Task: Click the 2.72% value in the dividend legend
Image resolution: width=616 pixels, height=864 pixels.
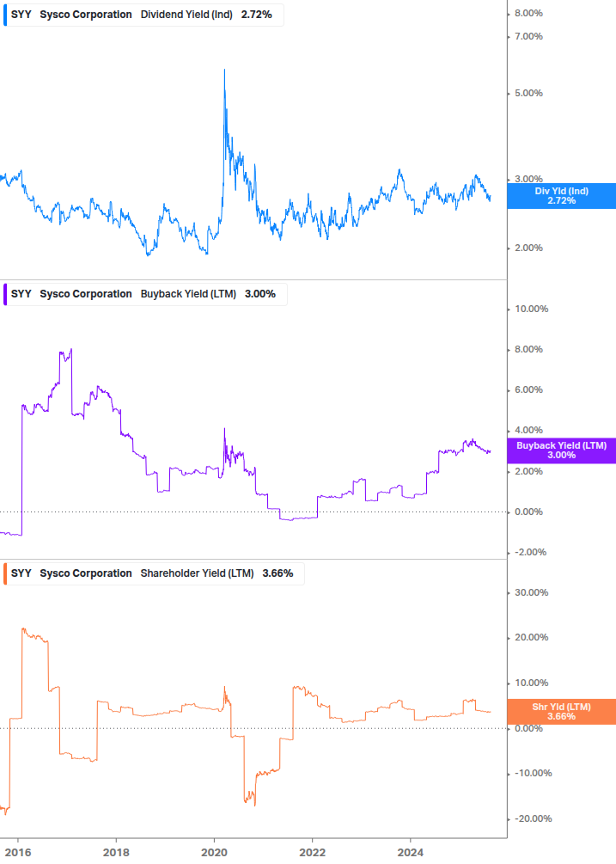Action: tap(257, 15)
